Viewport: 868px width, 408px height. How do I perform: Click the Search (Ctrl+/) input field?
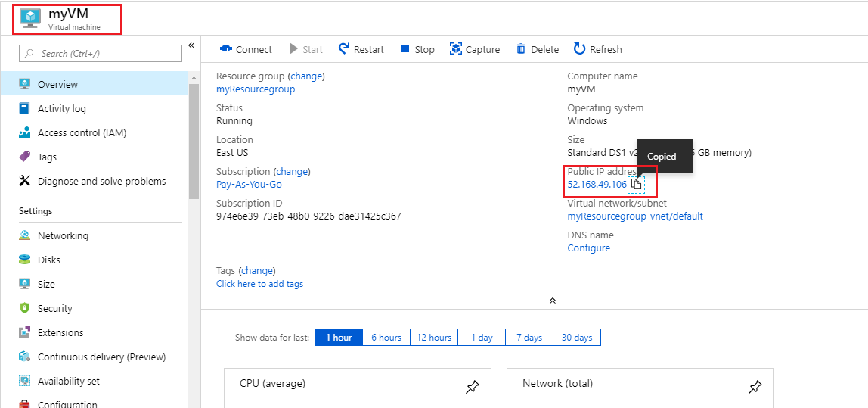[101, 53]
